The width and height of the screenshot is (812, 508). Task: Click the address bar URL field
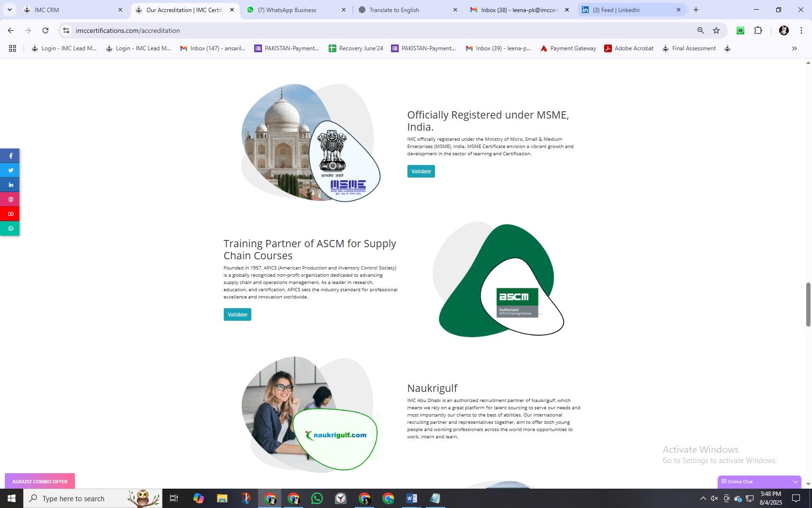tap(377, 30)
